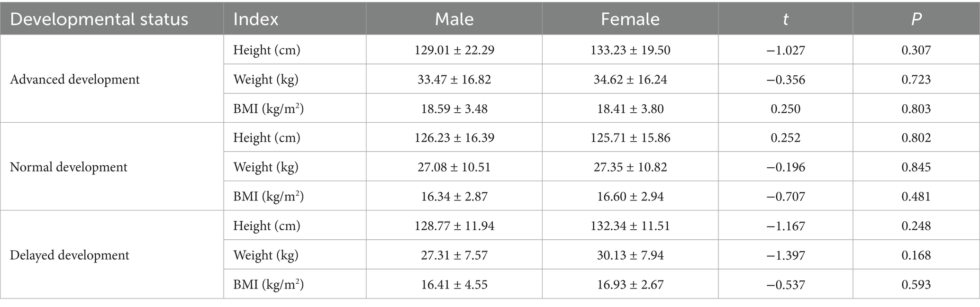The image size is (980, 307).
Task: Click the t value 0.250
Action: click(785, 109)
